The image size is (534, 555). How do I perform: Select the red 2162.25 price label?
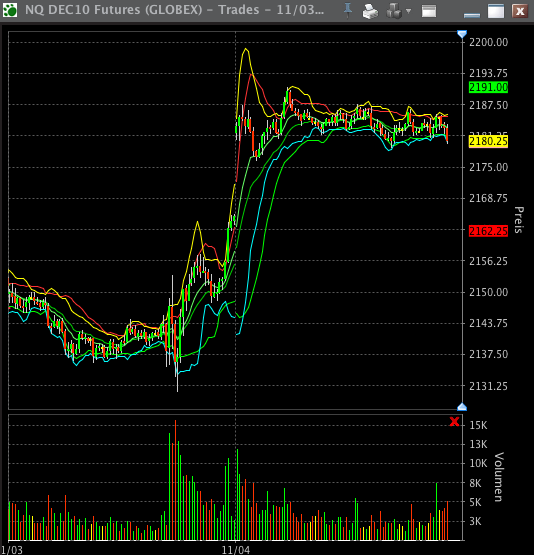coord(488,231)
